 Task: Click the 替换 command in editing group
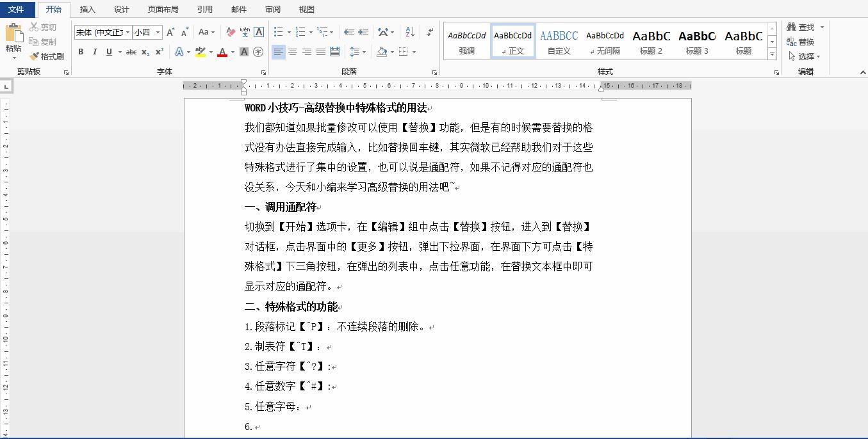coord(803,41)
